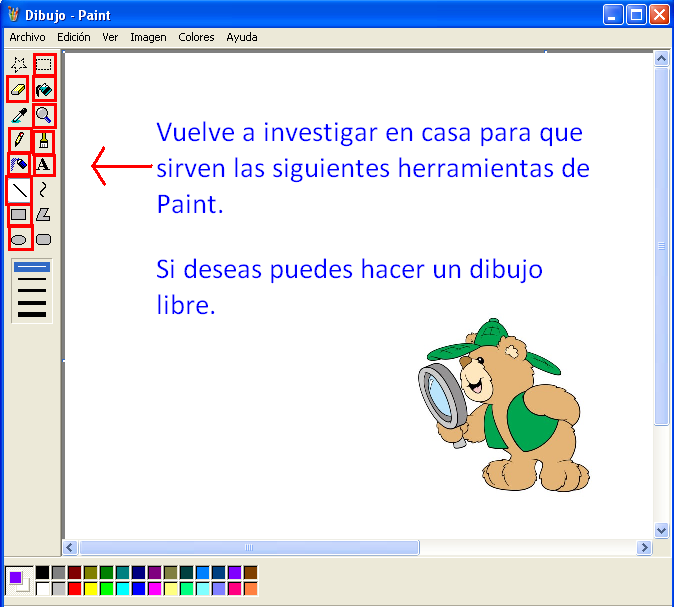Choose the Magnifier zoom tool
Screen dimensions: 674x607
[44, 115]
